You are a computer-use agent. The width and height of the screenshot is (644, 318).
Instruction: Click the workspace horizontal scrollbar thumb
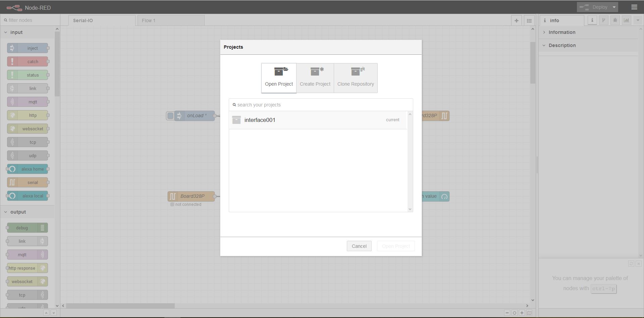click(120, 306)
